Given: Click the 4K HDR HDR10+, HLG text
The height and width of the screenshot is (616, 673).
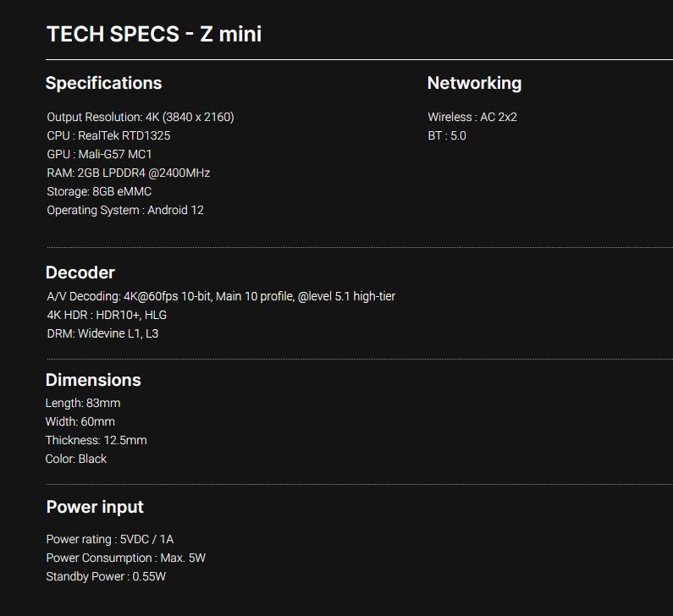Looking at the screenshot, I should pos(107,315).
